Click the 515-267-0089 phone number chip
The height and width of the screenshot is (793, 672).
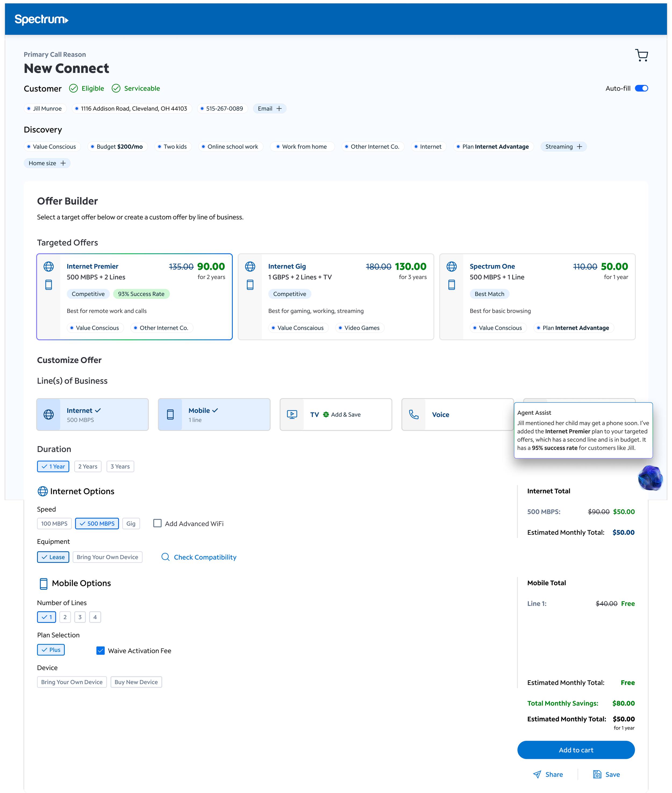(x=223, y=109)
